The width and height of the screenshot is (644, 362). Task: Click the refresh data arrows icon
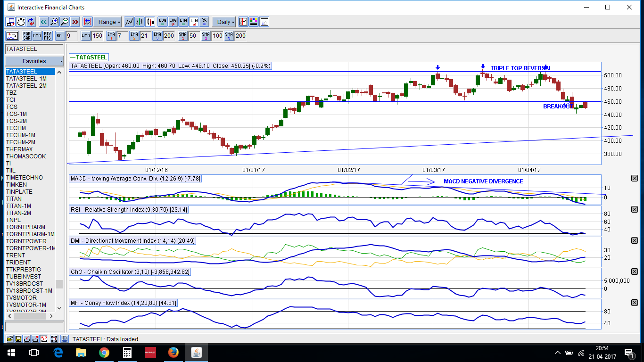point(31,22)
